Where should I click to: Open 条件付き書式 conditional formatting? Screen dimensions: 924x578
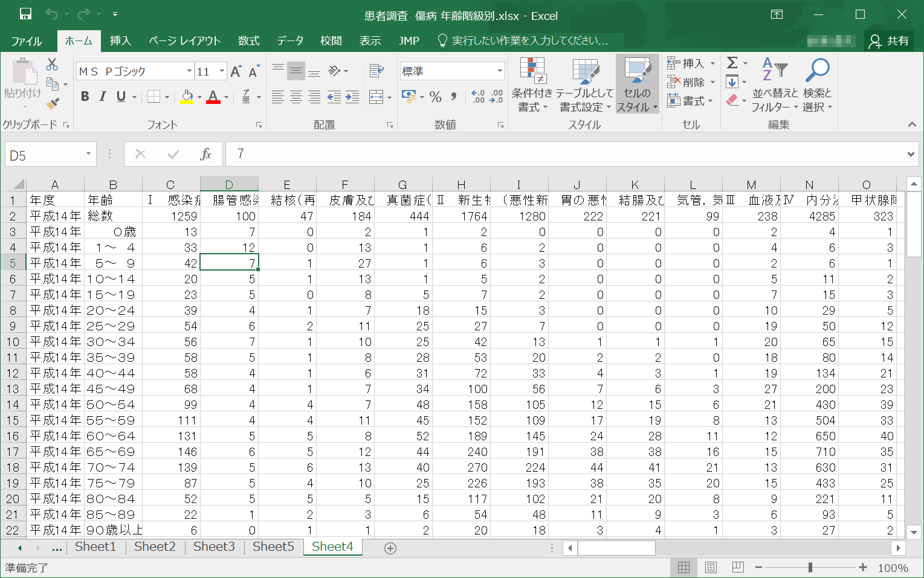[x=532, y=85]
